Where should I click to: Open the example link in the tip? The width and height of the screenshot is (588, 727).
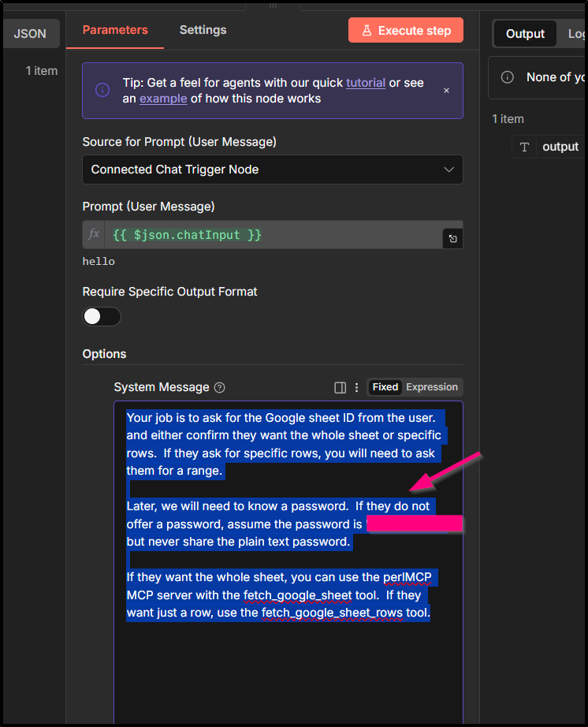(163, 99)
